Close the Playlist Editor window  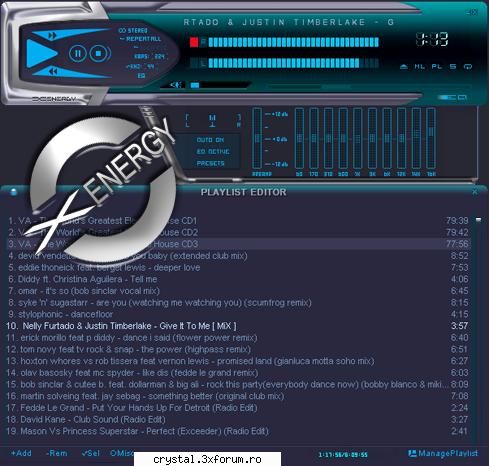point(475,192)
